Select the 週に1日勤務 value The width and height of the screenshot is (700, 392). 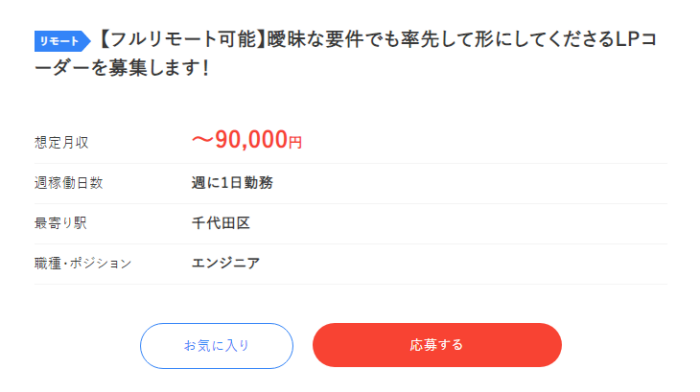pos(232,183)
